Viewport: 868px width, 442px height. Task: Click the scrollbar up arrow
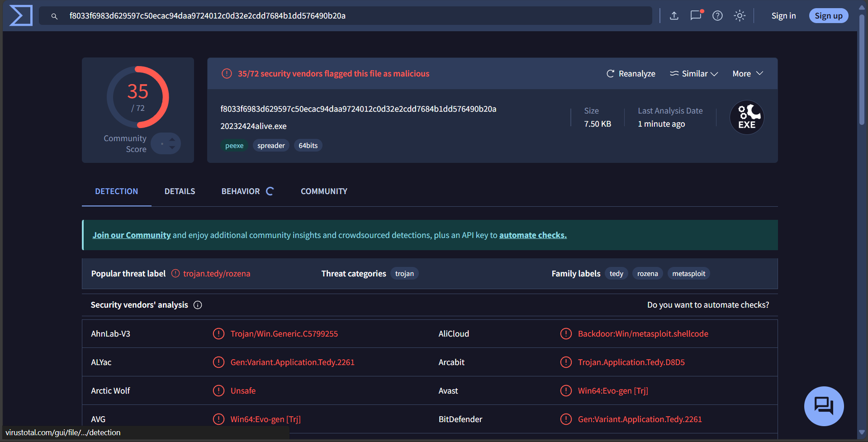coord(862,7)
